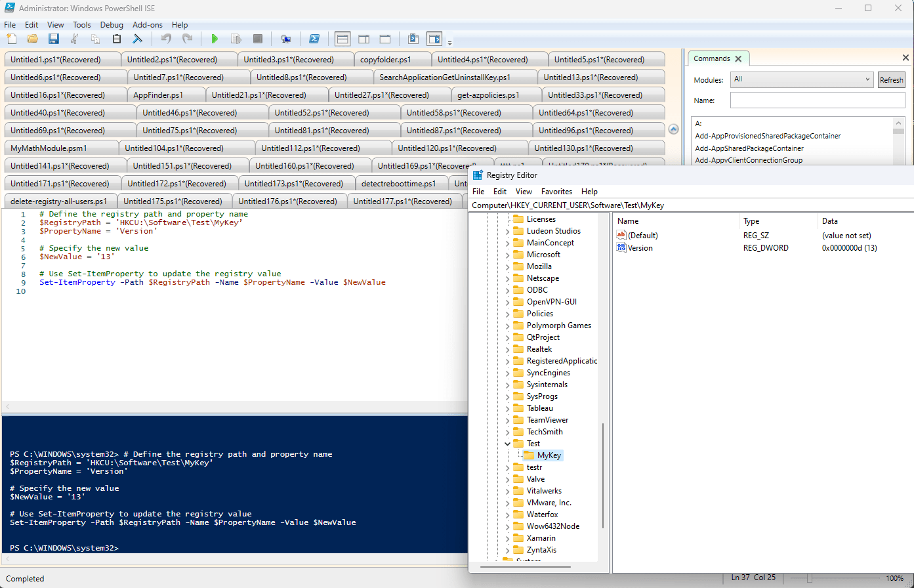The width and height of the screenshot is (914, 588).
Task: Click the Clear Console Pane broom icon
Action: 137,39
